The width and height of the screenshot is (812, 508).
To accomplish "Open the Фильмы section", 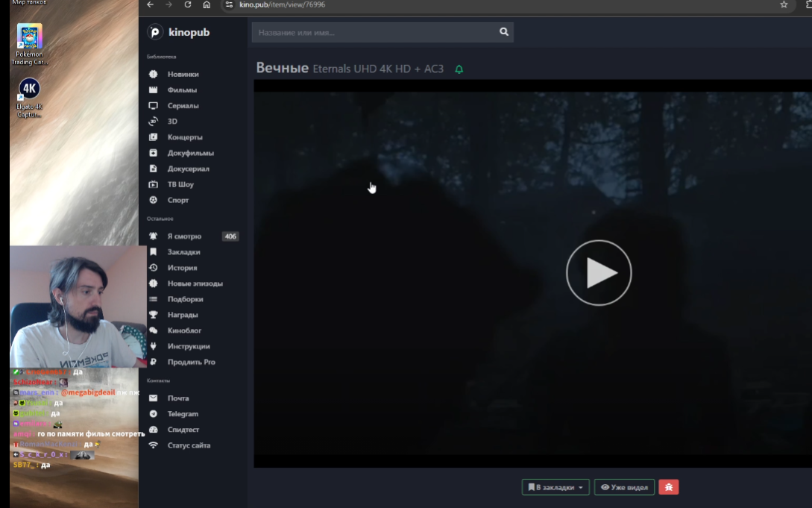I will click(x=182, y=90).
